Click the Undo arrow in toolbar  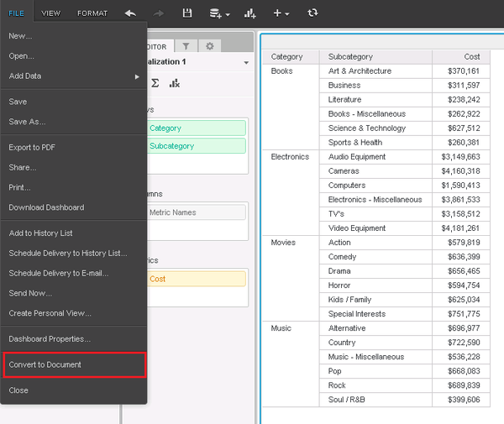[x=130, y=13]
